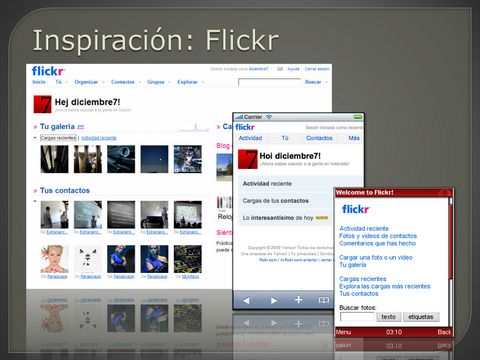Screen dimensions: 480x360
Task: Open the Tus contactos heading link
Action: tap(65, 191)
